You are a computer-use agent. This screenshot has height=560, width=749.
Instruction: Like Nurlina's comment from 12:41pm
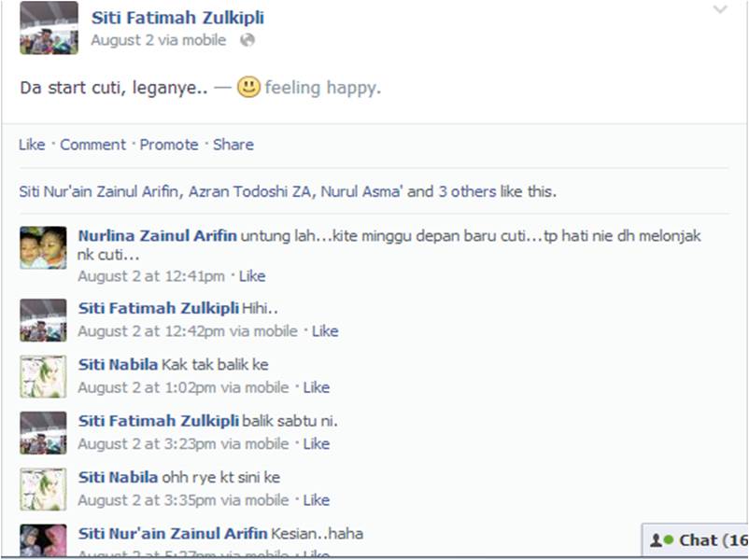(x=252, y=276)
